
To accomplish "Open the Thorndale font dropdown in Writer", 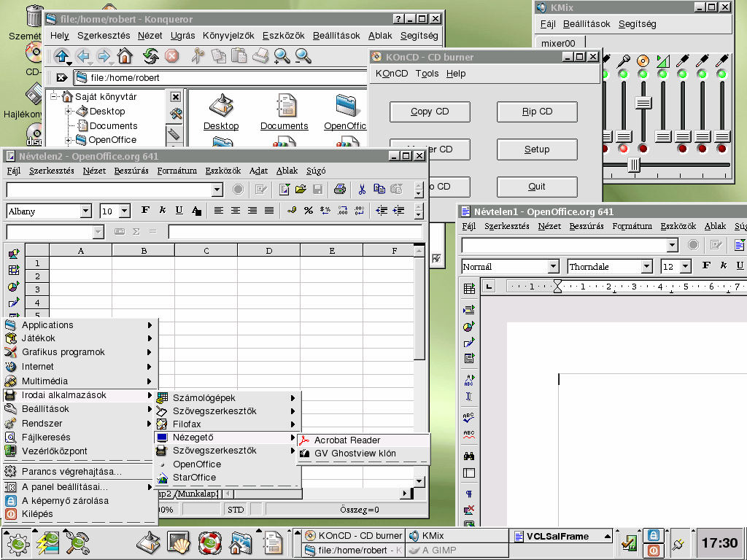I will tap(646, 266).
